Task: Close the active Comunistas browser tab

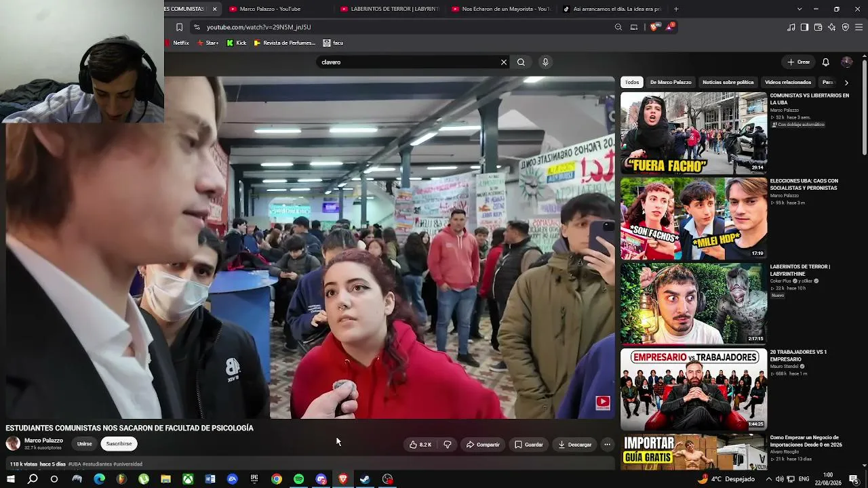Action: pyautogui.click(x=214, y=9)
